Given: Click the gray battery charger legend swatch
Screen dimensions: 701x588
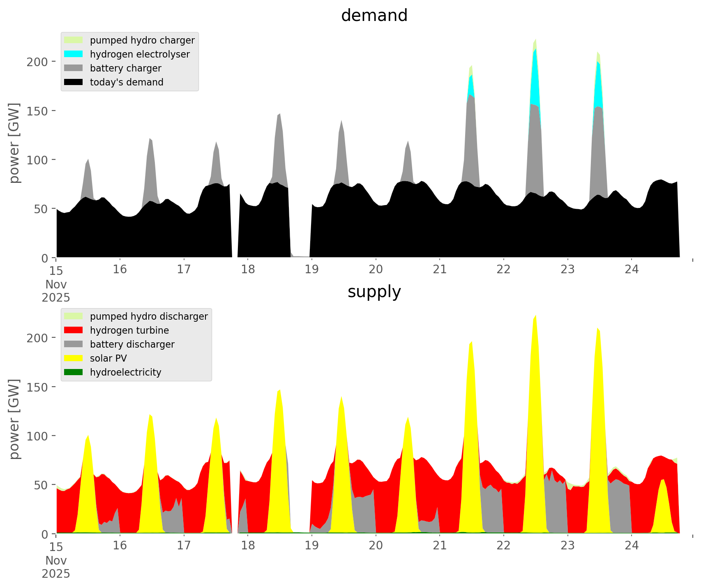Looking at the screenshot, I should [74, 68].
